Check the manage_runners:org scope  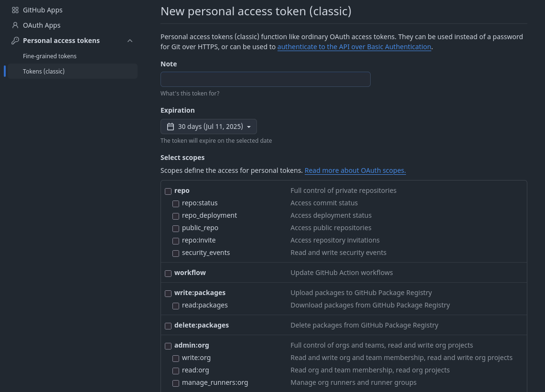click(176, 383)
